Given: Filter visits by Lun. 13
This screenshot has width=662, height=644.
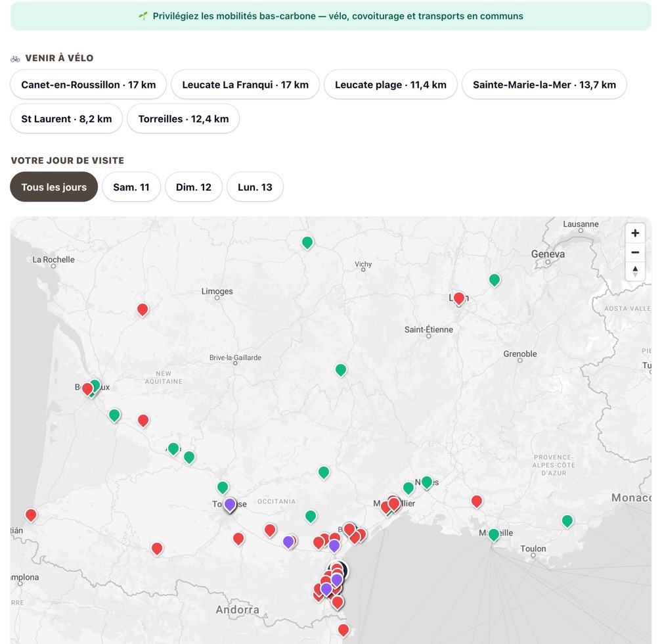Looking at the screenshot, I should (x=255, y=187).
